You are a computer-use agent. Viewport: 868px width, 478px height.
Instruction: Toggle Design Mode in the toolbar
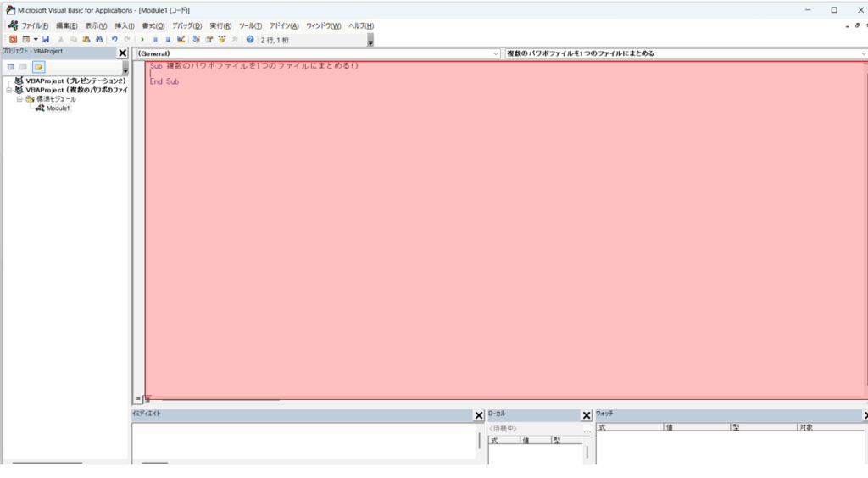(181, 40)
